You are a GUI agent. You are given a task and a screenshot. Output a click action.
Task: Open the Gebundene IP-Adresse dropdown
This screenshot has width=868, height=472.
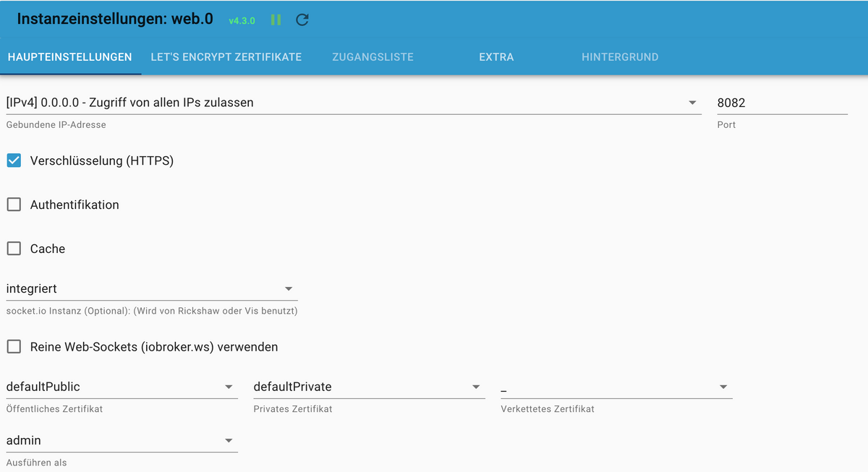pos(353,103)
